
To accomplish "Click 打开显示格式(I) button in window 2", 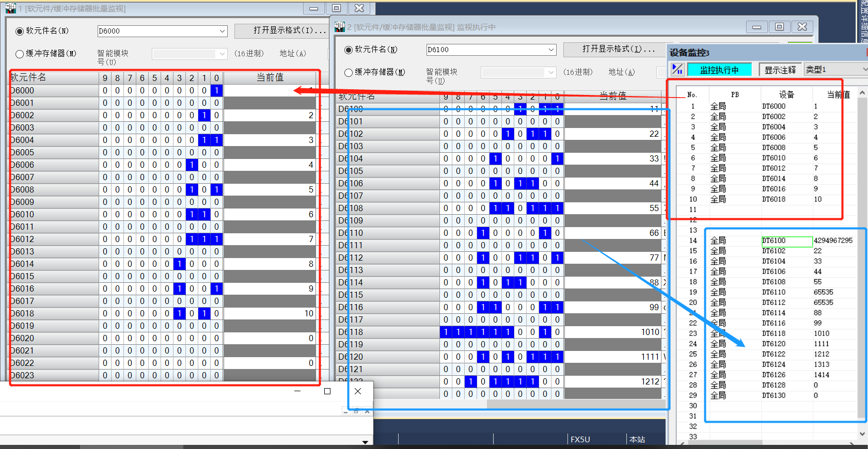I will pos(618,49).
